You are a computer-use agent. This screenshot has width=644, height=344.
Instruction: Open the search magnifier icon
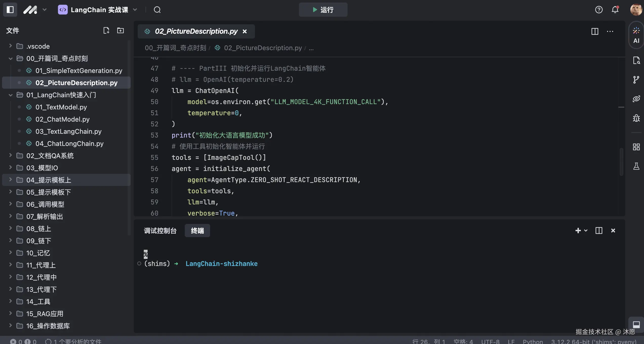[157, 10]
